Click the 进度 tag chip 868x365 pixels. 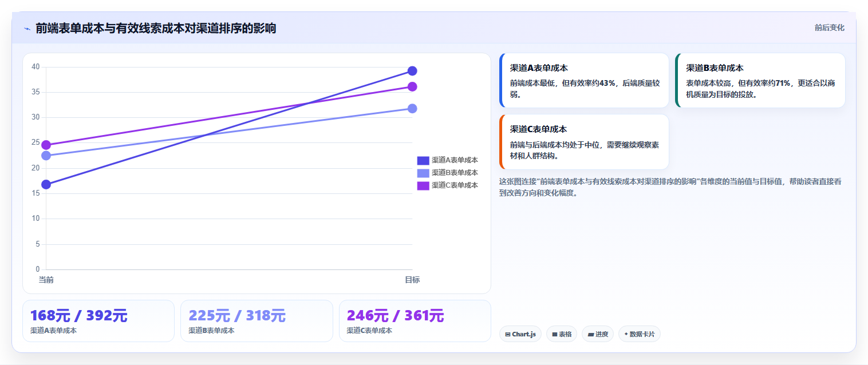pyautogui.click(x=598, y=334)
